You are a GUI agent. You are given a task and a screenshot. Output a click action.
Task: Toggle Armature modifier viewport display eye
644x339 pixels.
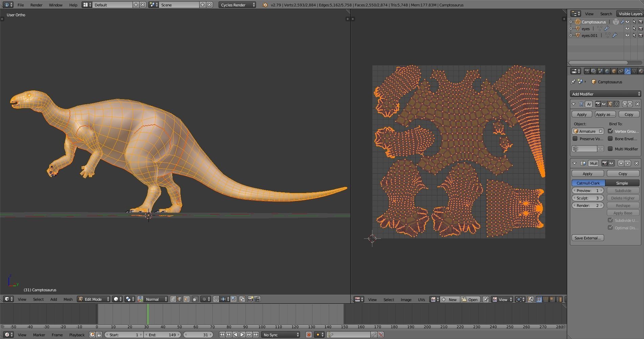coord(604,104)
